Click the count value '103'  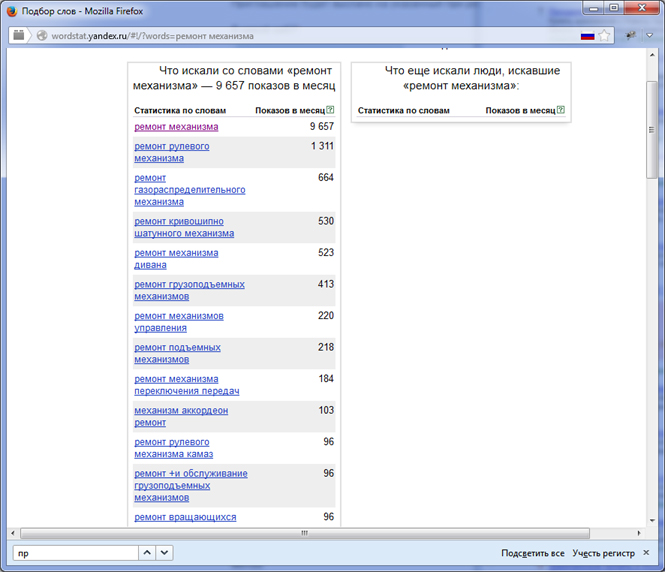click(x=326, y=410)
